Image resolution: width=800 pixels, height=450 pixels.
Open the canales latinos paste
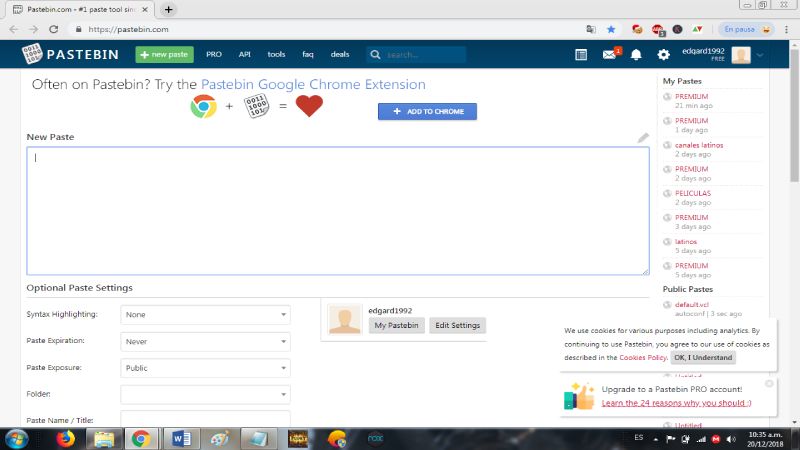[699, 145]
